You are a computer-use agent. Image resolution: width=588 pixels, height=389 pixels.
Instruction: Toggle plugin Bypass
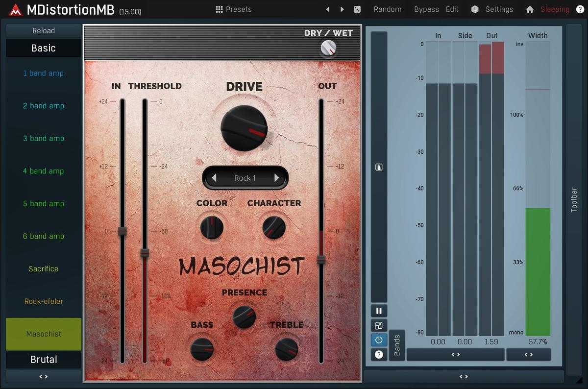click(x=426, y=9)
